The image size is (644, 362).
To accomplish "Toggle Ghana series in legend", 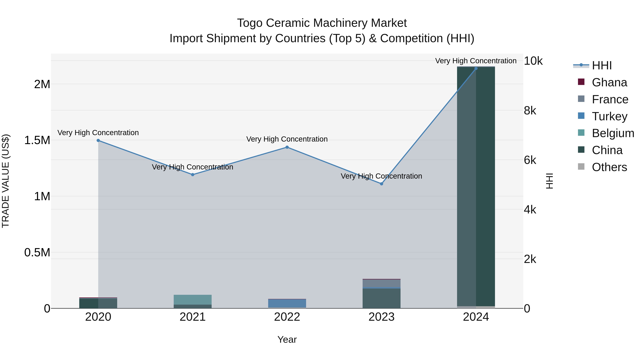I will (x=602, y=82).
